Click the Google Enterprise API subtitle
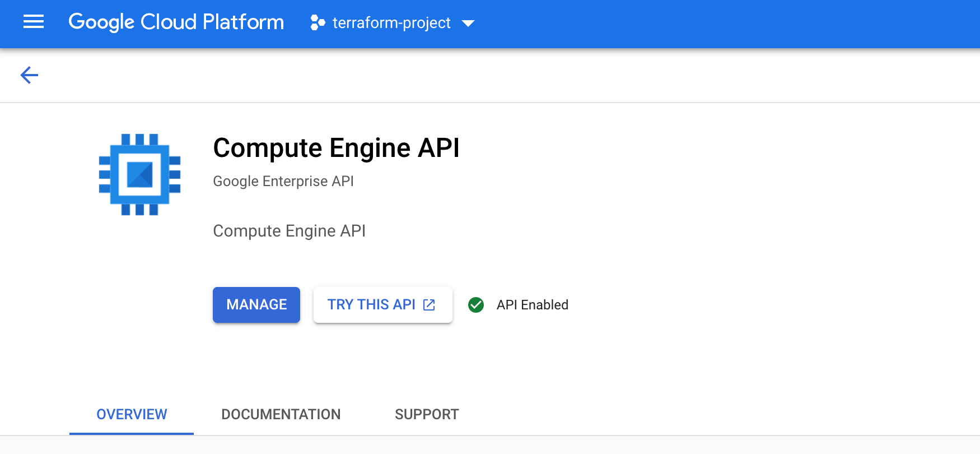 [283, 182]
